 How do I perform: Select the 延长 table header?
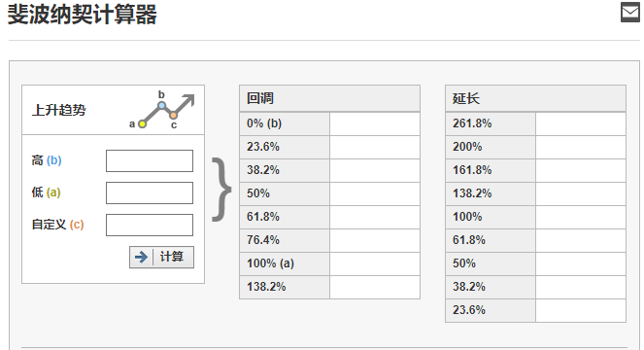(535, 99)
